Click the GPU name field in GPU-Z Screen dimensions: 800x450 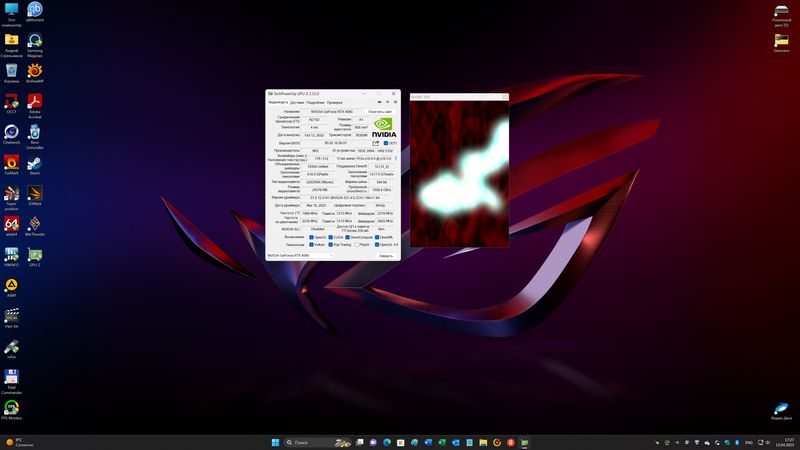332,111
